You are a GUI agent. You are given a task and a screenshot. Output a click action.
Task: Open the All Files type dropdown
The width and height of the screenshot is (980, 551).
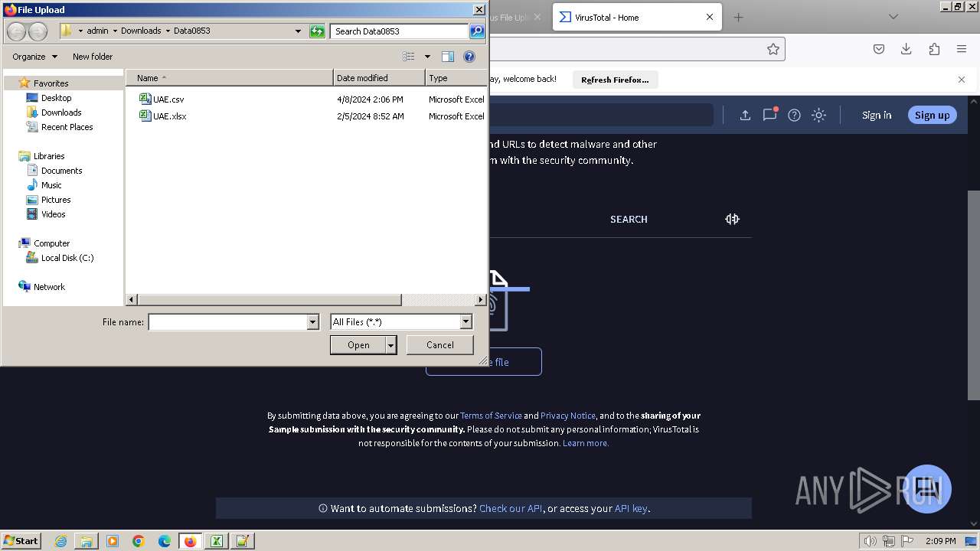pyautogui.click(x=401, y=322)
